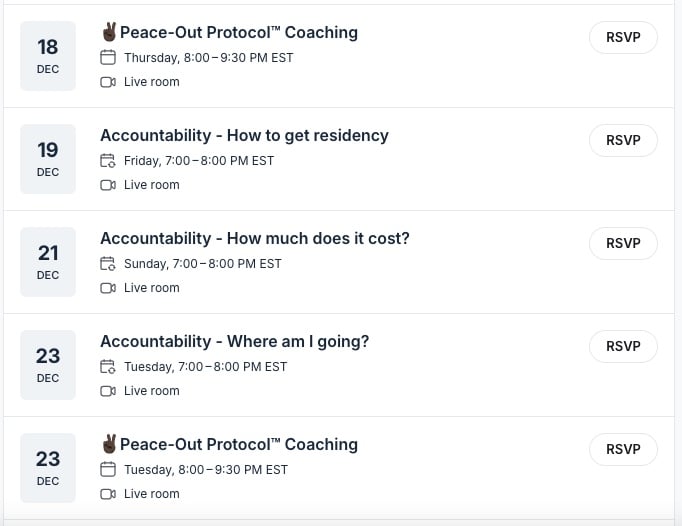Screen dimensions: 682x526
Task: Click peace hand emoji on December 18 event
Action: [x=109, y=32]
